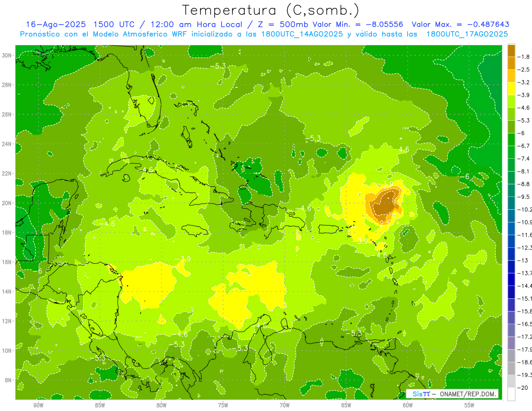Click the purple legend swatch between -16.5 and -17.2
The image size is (532, 411).
pyautogui.click(x=511, y=330)
